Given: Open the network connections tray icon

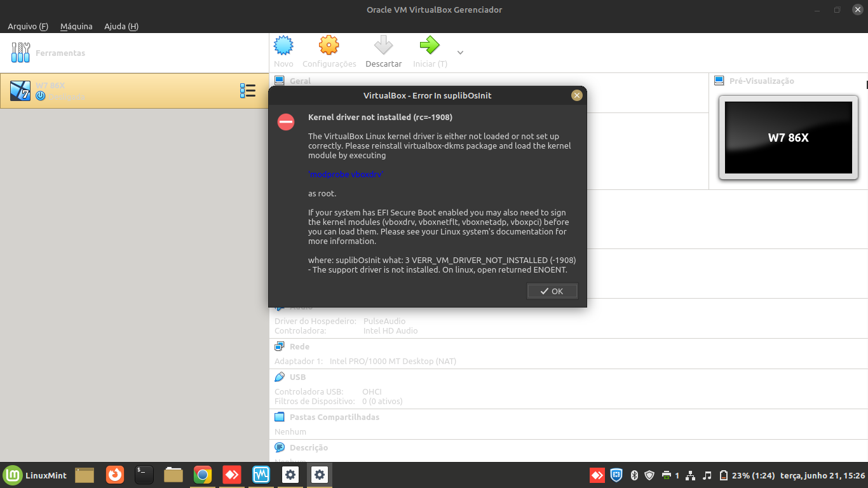Looking at the screenshot, I should pos(690,475).
